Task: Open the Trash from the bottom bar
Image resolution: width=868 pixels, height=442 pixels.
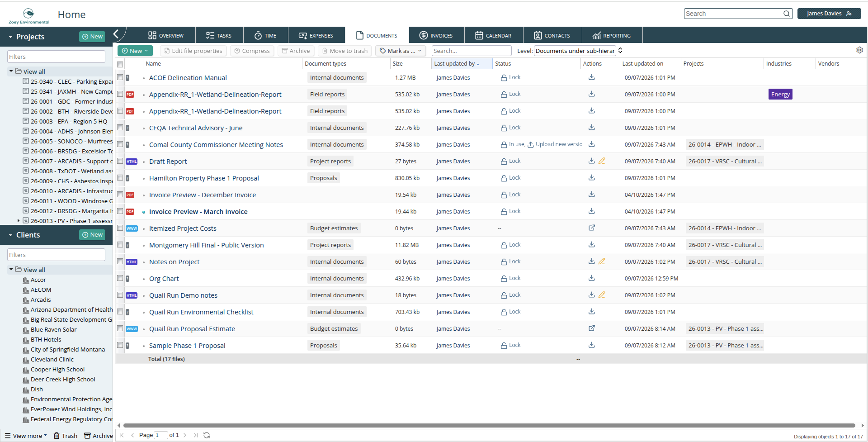Action: (x=66, y=436)
